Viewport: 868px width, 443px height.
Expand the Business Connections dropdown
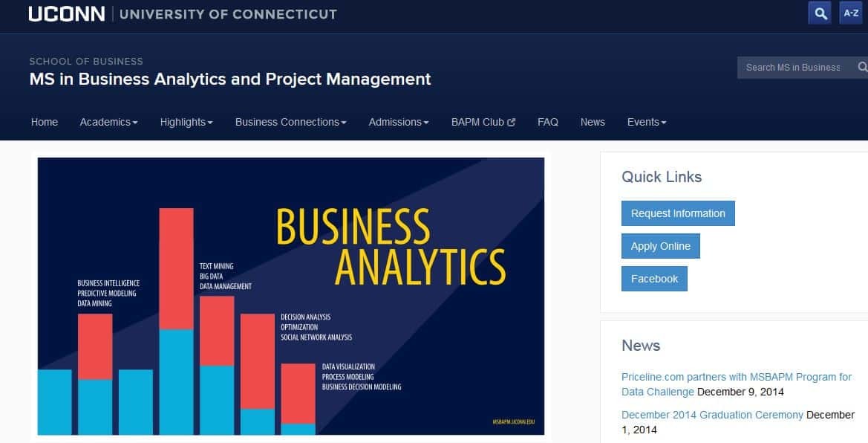290,122
